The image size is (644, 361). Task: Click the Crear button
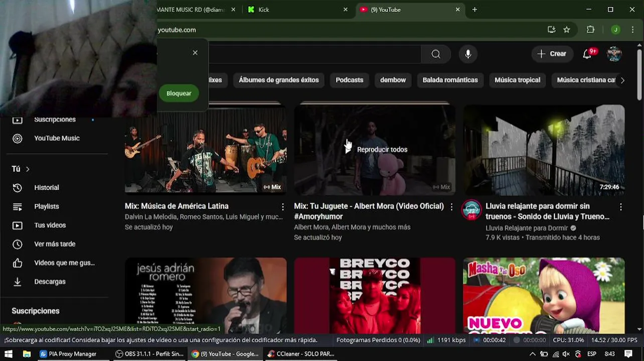click(552, 54)
